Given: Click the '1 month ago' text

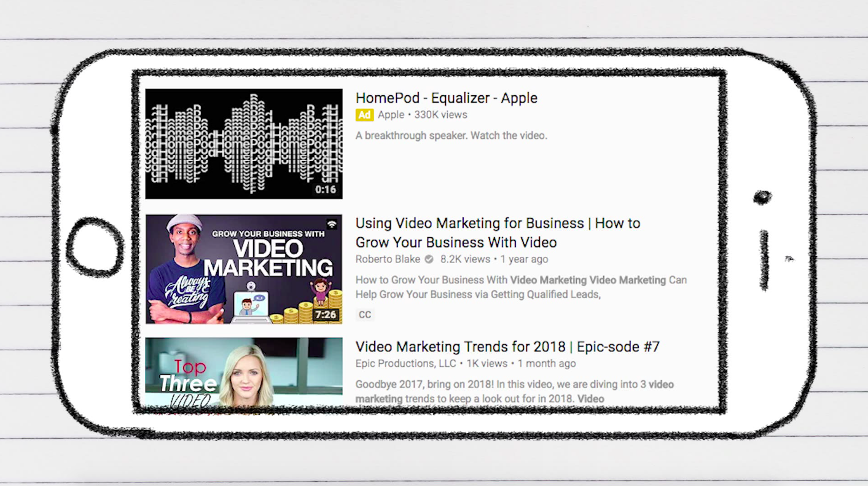Looking at the screenshot, I should pyautogui.click(x=547, y=364).
